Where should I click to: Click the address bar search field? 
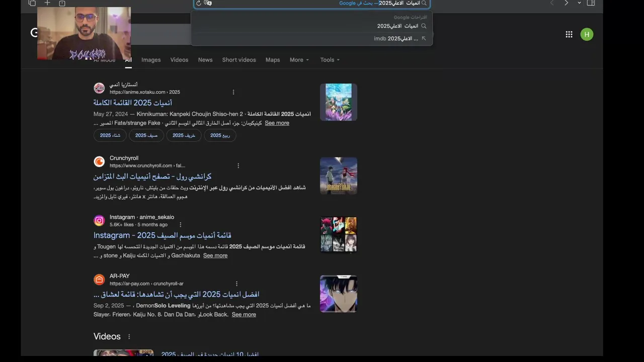click(x=312, y=3)
